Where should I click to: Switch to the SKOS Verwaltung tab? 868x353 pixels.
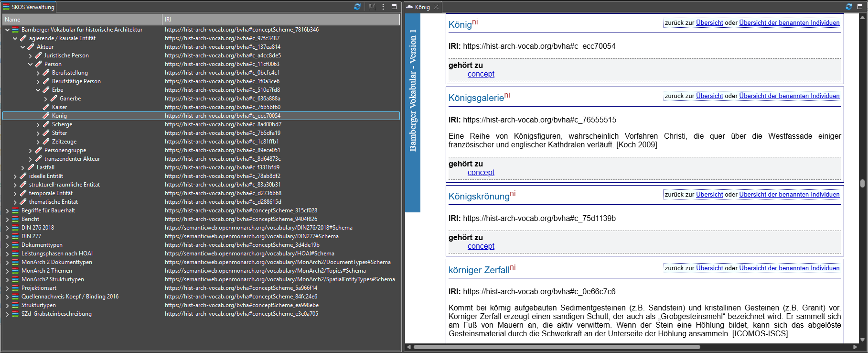tap(29, 7)
